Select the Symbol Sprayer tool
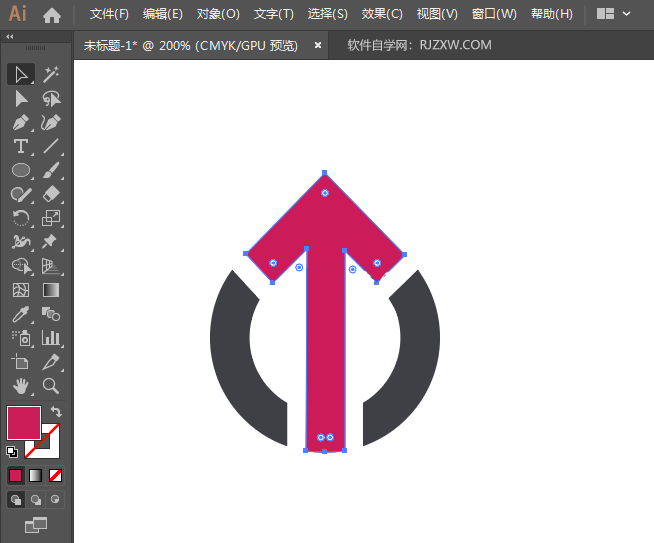The width and height of the screenshot is (654, 543). [21, 338]
